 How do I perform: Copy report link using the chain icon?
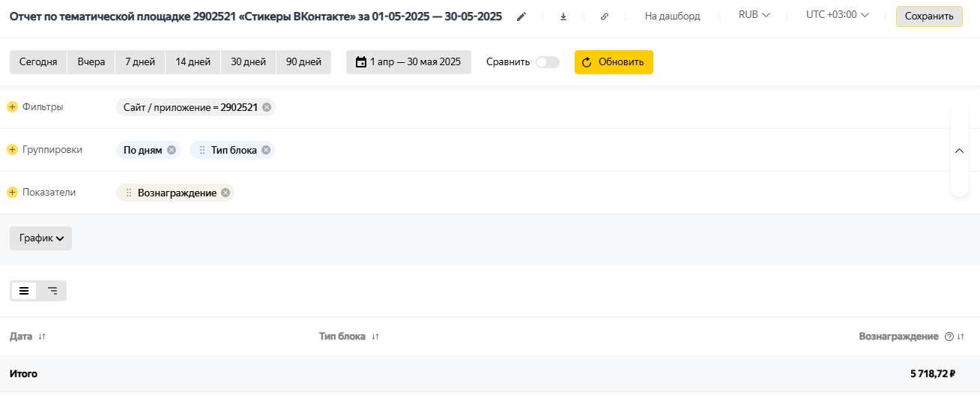pyautogui.click(x=605, y=16)
